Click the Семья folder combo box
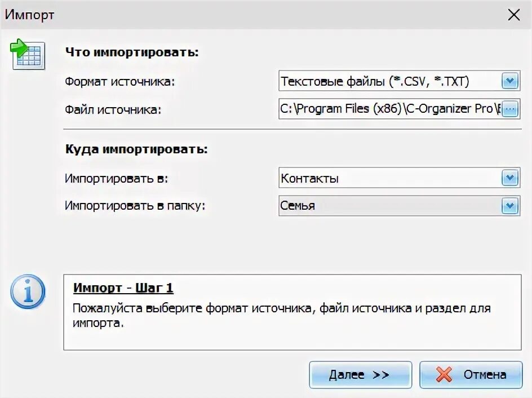The width and height of the screenshot is (532, 398). [389, 206]
